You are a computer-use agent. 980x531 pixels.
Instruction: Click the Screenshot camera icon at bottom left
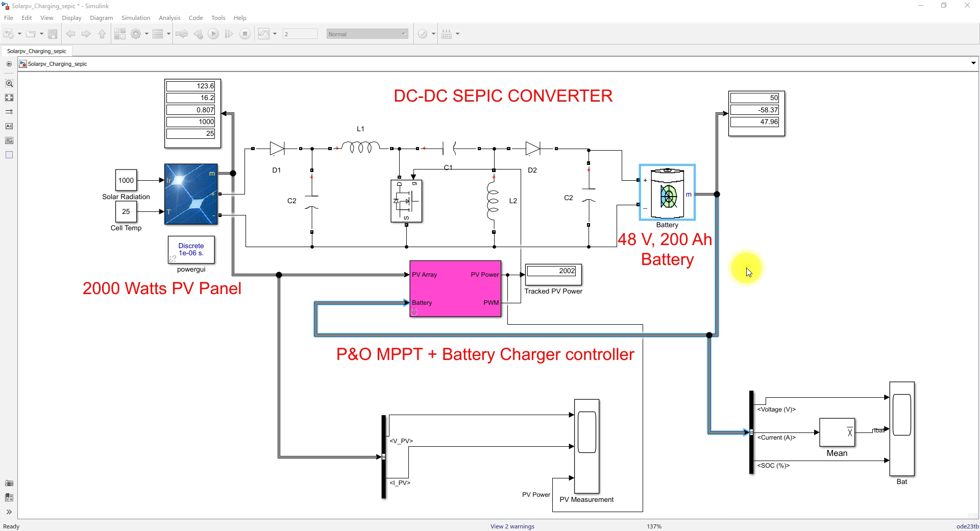(9, 483)
